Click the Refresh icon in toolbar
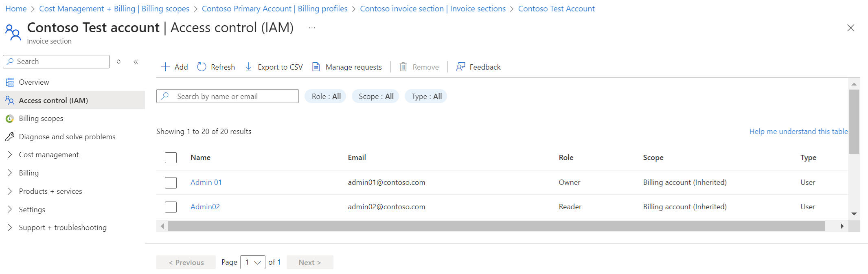 [x=202, y=67]
